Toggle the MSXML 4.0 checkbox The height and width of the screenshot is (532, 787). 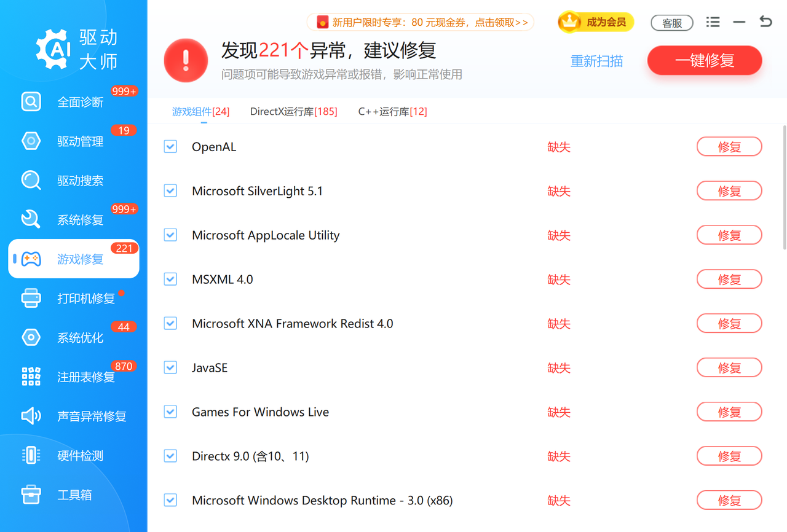point(170,280)
